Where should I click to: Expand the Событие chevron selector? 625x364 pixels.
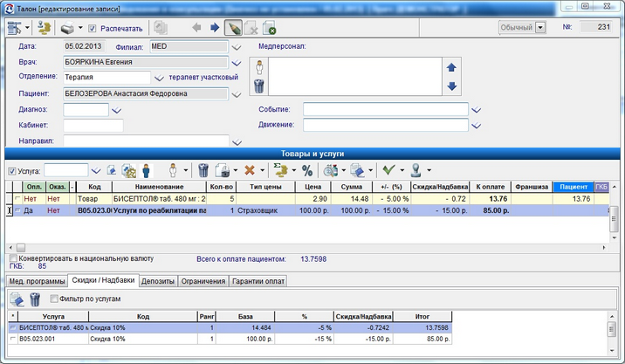477,110
